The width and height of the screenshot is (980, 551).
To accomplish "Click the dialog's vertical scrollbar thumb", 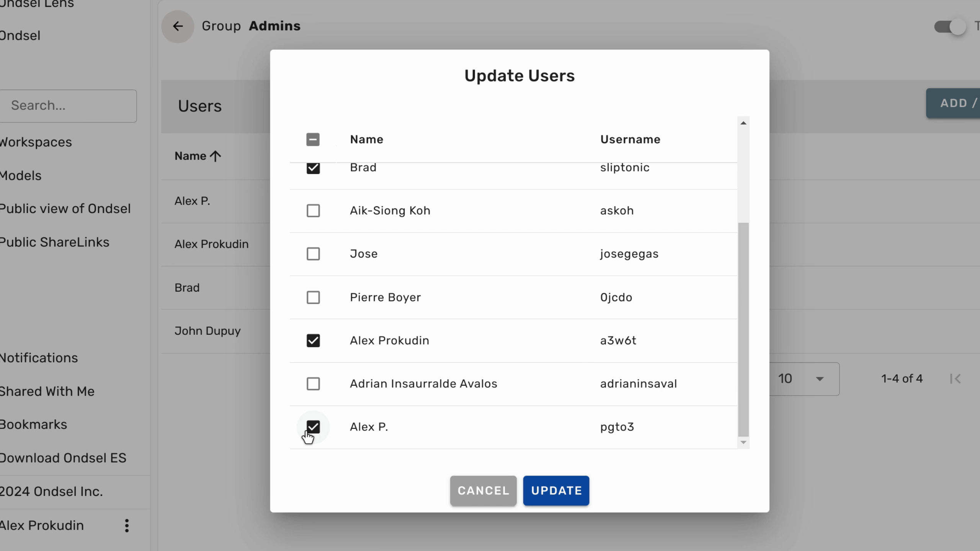I will click(x=743, y=329).
